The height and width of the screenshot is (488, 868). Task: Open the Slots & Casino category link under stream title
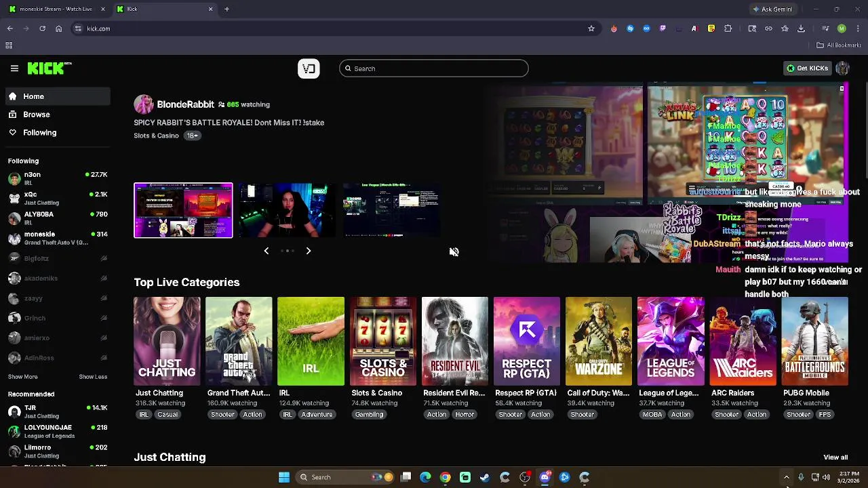(156, 136)
